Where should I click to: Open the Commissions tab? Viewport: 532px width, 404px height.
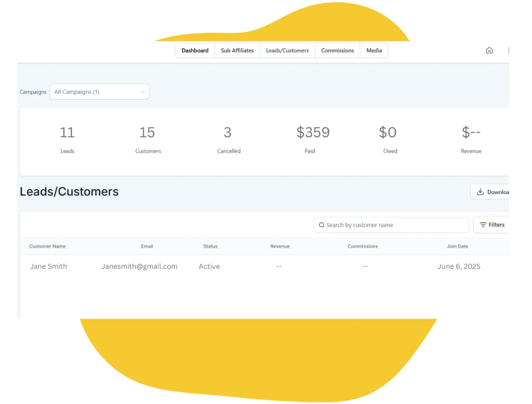click(x=337, y=50)
